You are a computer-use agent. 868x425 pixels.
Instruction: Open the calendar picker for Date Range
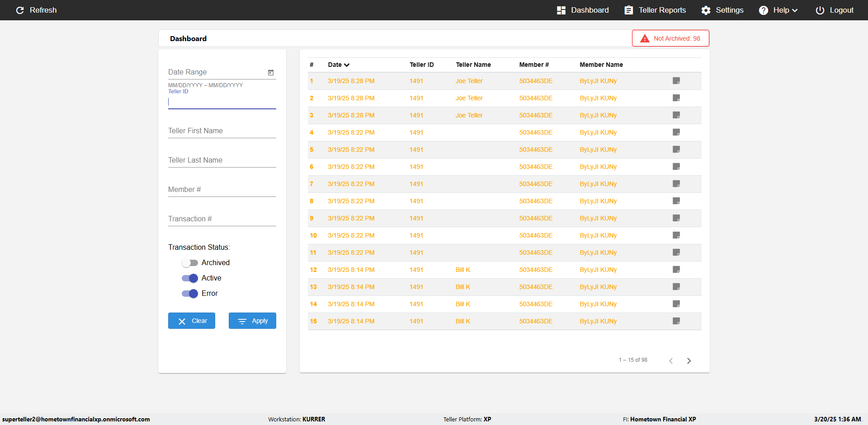click(x=271, y=72)
